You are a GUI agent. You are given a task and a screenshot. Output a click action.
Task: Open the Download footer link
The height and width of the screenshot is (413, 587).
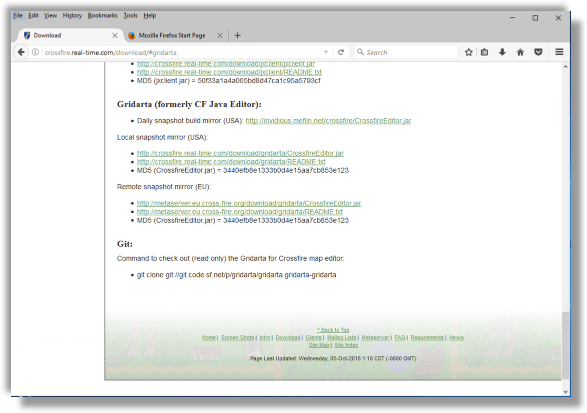click(x=288, y=337)
